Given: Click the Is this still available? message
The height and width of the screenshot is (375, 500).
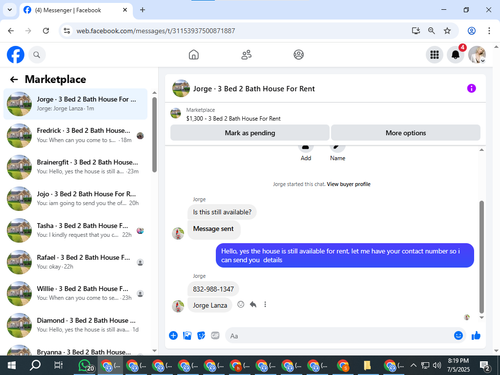Looking at the screenshot, I should [222, 212].
